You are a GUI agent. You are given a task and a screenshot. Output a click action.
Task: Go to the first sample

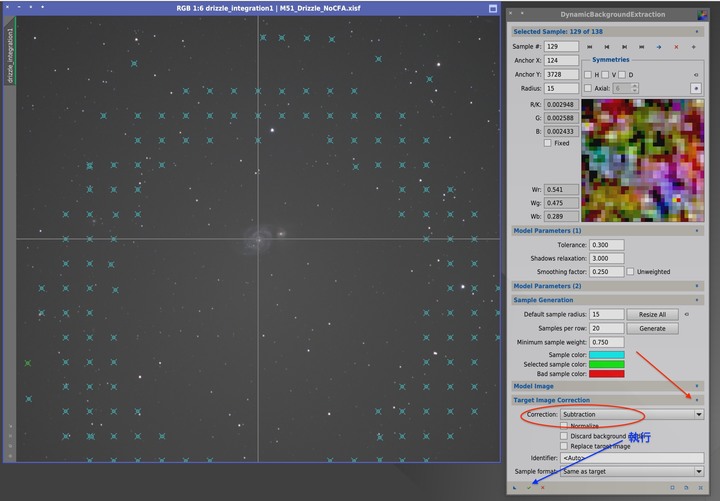coord(590,47)
